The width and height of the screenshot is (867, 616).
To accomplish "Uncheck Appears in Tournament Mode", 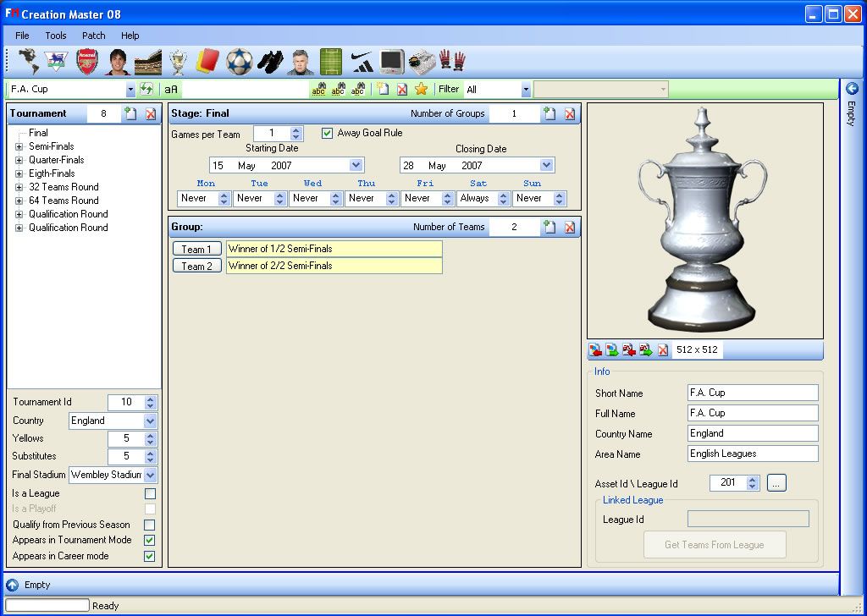I will coord(149,541).
